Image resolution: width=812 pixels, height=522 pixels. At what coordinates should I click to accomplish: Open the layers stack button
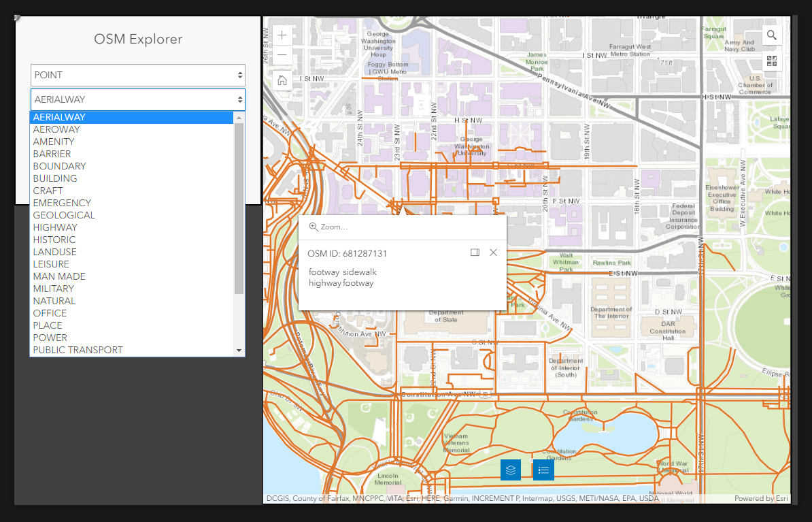click(x=511, y=470)
